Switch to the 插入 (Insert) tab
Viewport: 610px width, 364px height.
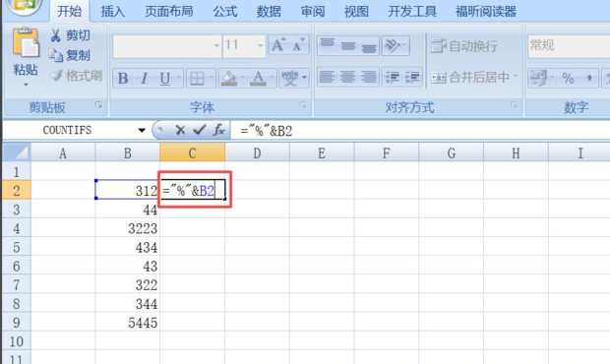(x=113, y=11)
